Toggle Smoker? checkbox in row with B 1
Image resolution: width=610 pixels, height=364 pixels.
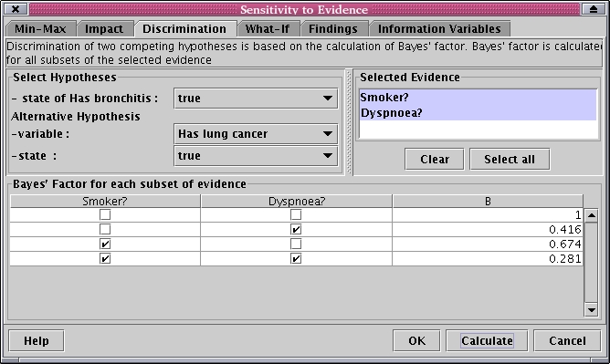[105, 214]
